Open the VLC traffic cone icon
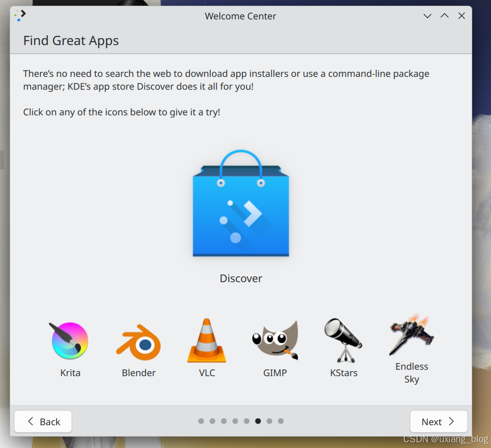The width and height of the screenshot is (491, 448). click(207, 340)
